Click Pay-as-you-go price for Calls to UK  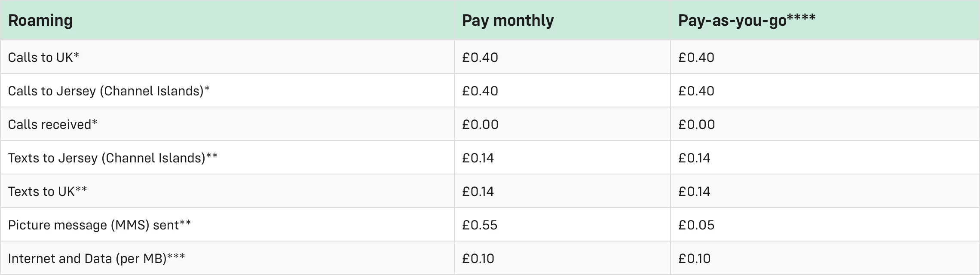696,58
